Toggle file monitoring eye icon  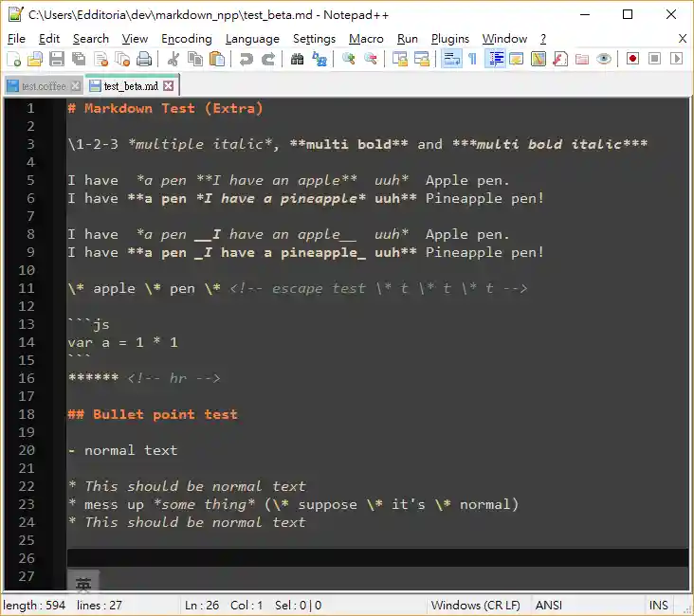604,59
